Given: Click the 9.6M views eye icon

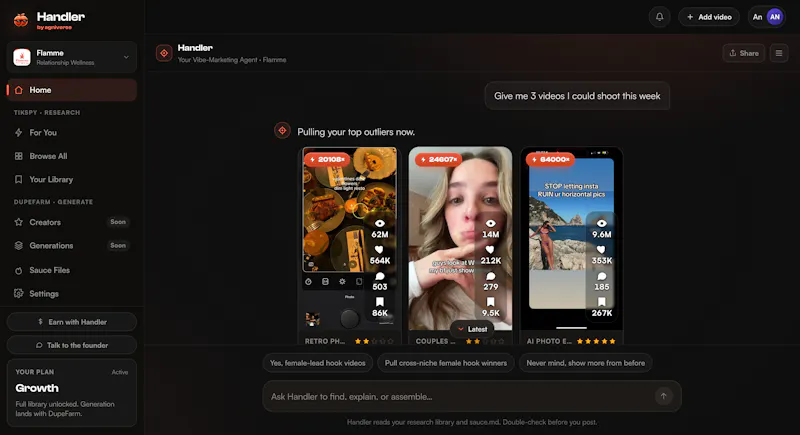Looking at the screenshot, I should tap(602, 223).
